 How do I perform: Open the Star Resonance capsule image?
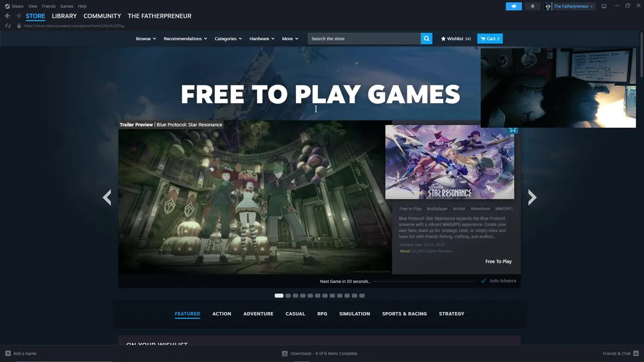tap(450, 162)
